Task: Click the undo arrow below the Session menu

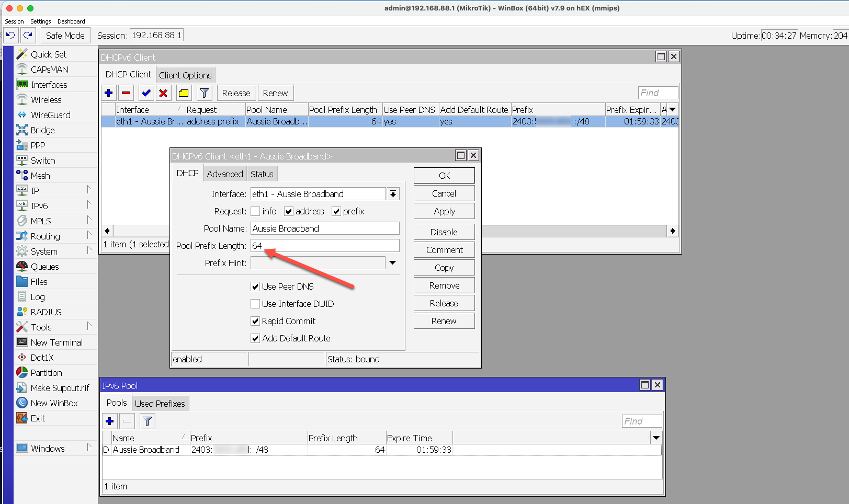Action: (x=10, y=35)
